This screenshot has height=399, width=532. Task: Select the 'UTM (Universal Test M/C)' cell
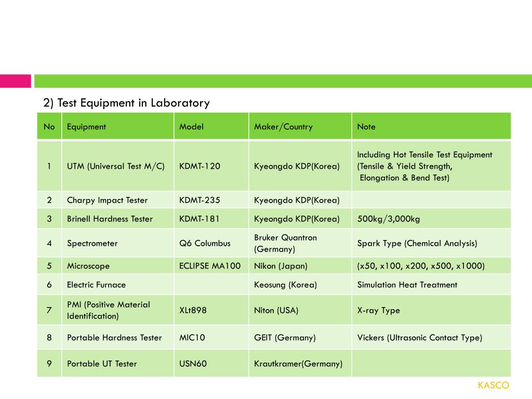tap(118, 166)
